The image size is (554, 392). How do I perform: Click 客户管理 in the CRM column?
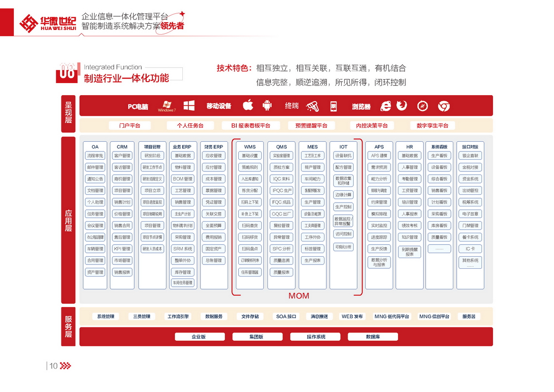(122, 156)
